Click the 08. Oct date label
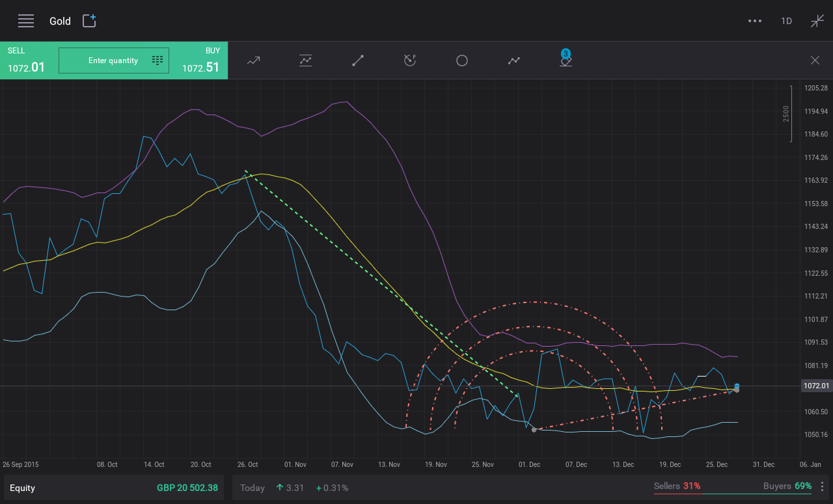 pyautogui.click(x=107, y=464)
